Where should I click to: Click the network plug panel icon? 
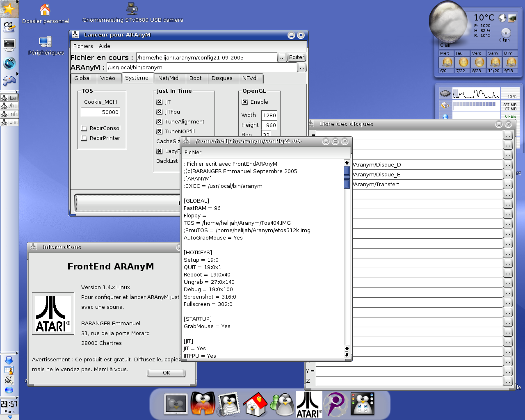(x=9, y=380)
